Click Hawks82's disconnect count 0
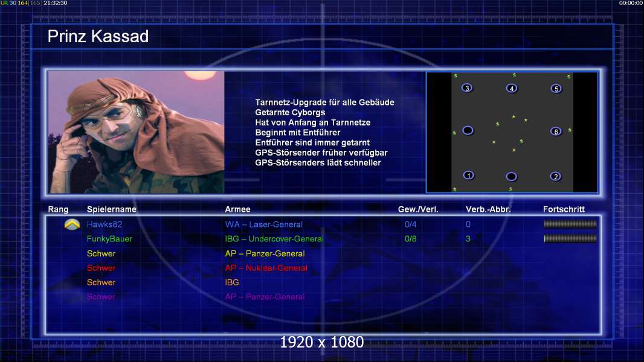This screenshot has width=644, height=362. click(x=468, y=224)
